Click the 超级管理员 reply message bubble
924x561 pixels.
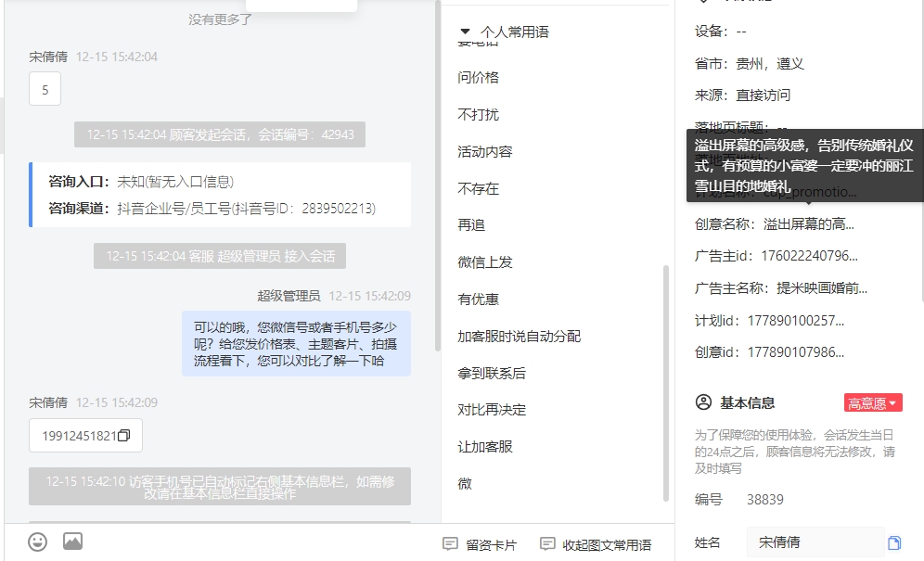pos(296,343)
